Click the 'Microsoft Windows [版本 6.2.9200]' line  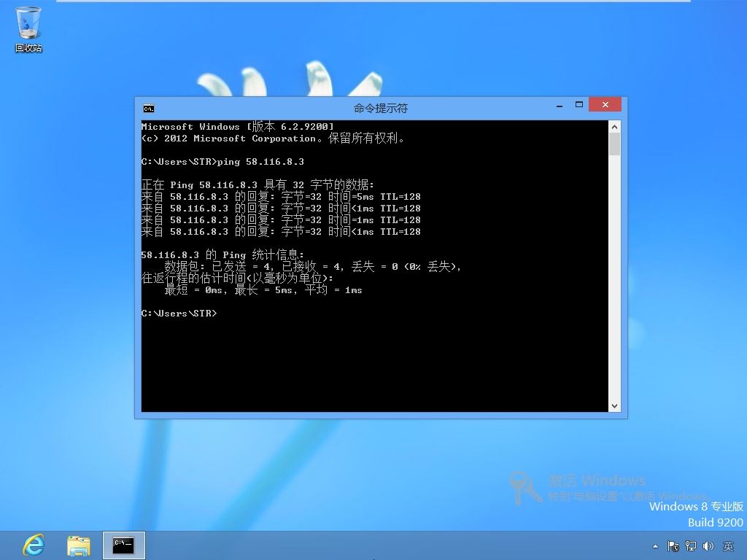point(238,127)
